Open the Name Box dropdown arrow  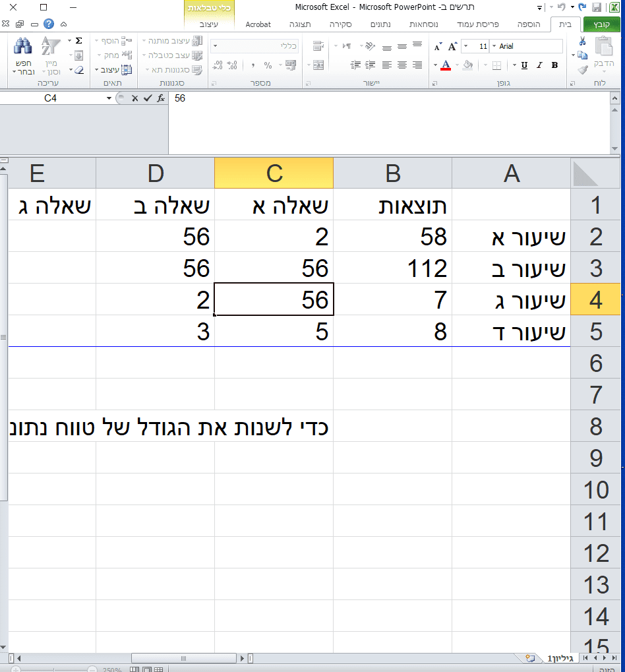109,98
